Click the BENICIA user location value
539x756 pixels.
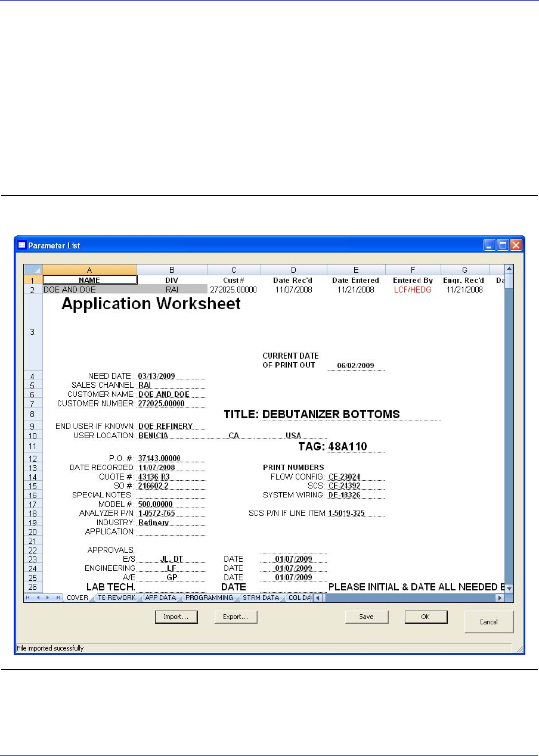(x=153, y=435)
